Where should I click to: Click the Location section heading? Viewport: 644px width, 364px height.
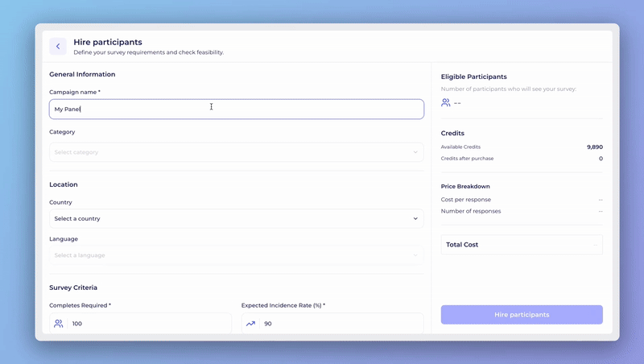click(x=64, y=184)
